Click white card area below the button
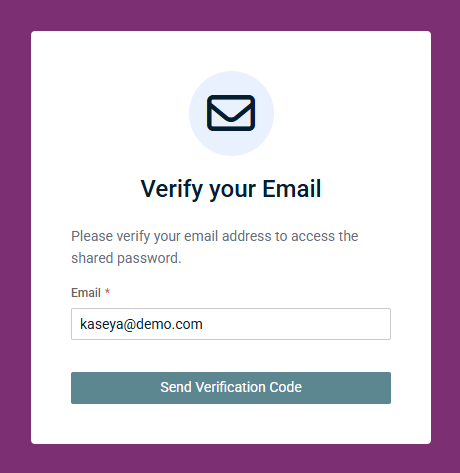This screenshot has height=473, width=460. 231,424
